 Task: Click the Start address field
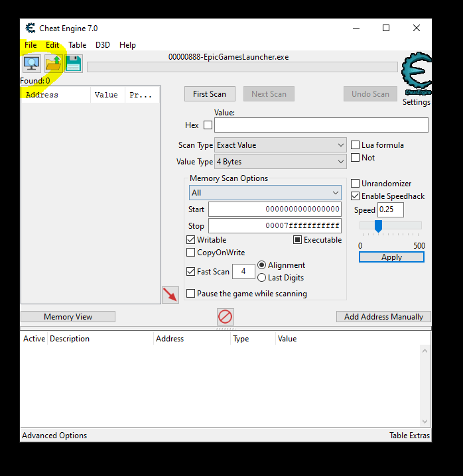point(275,209)
